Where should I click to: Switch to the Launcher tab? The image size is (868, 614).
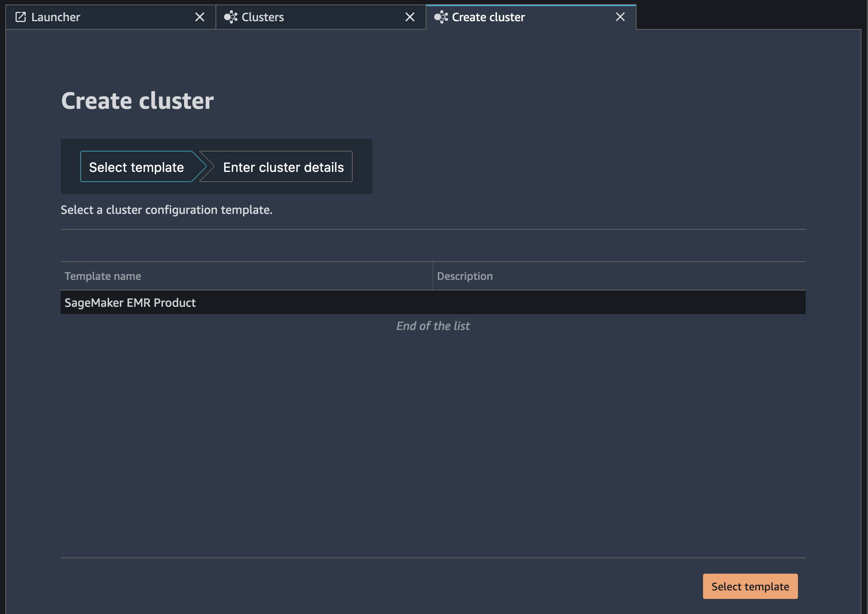pos(56,17)
